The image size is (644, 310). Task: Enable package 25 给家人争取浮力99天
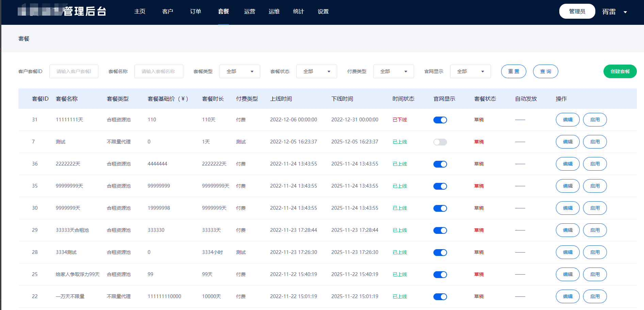pyautogui.click(x=595, y=274)
